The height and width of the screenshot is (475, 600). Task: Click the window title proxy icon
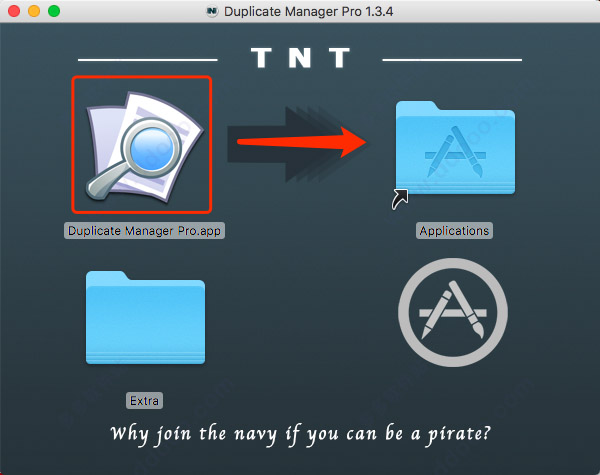coord(212,11)
